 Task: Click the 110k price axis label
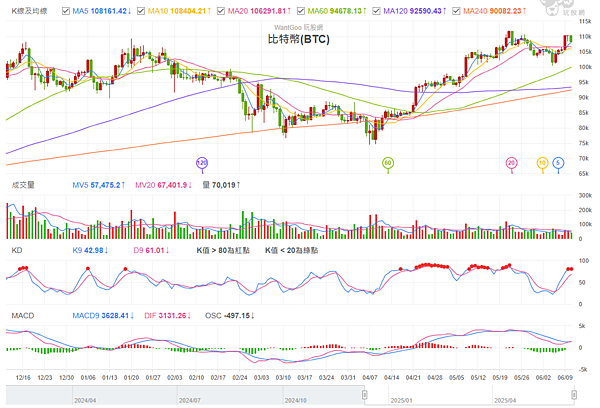(x=585, y=37)
